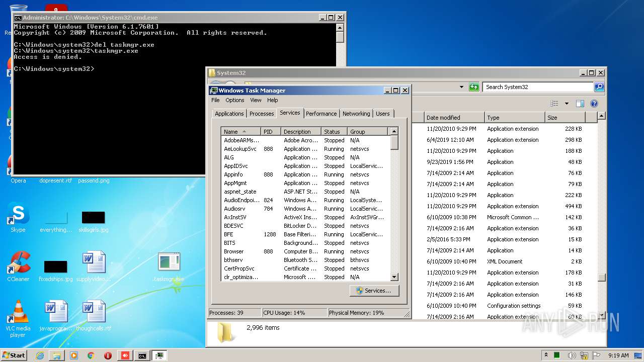
Task: Click services list scroll up arrow
Action: [394, 132]
